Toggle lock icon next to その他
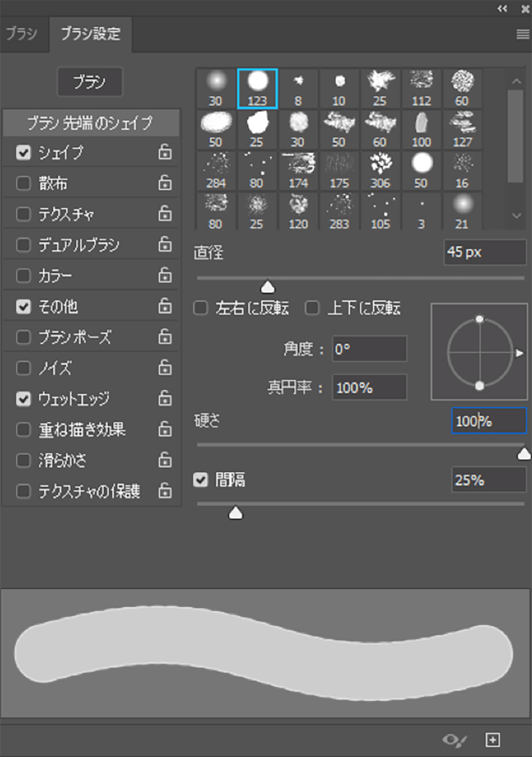532x757 pixels. click(x=165, y=306)
